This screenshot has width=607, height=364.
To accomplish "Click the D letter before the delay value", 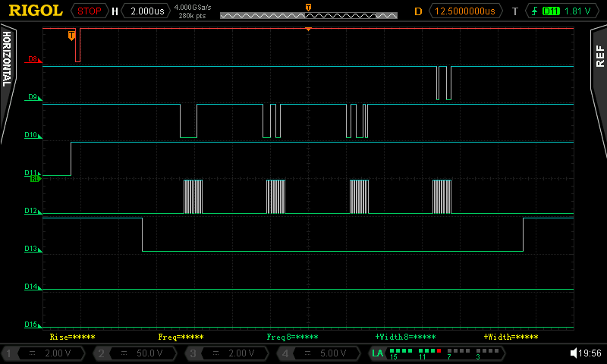I will click(418, 11).
